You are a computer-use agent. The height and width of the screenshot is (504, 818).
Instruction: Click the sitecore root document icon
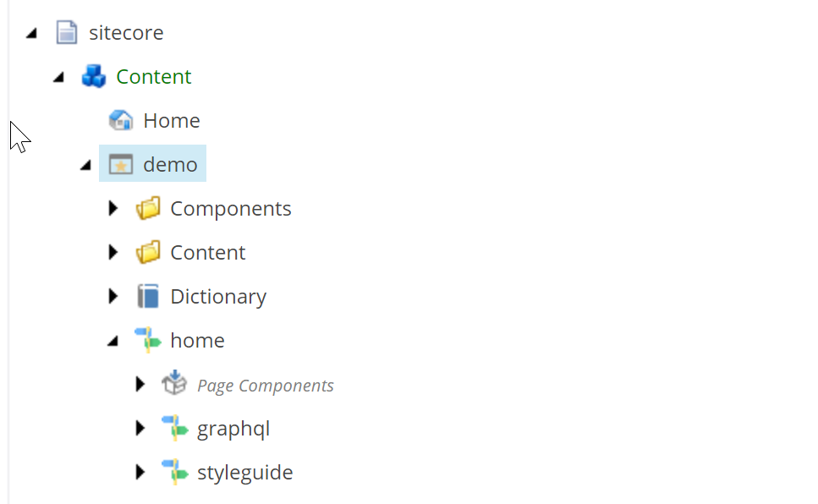[x=66, y=33]
